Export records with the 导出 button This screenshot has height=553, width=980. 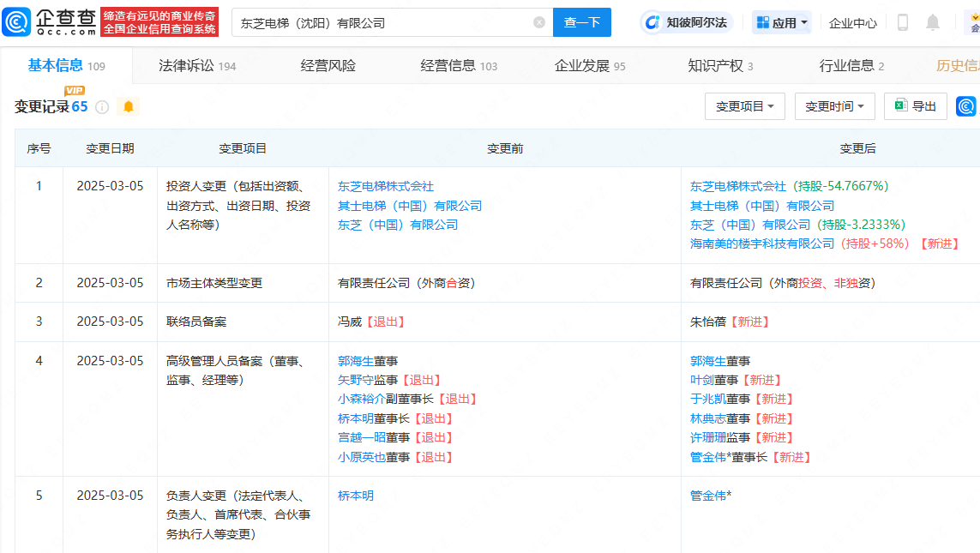point(915,106)
